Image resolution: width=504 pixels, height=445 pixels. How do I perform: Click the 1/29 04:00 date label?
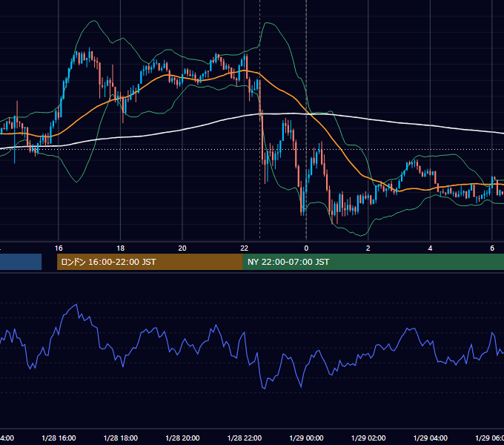[x=431, y=438]
